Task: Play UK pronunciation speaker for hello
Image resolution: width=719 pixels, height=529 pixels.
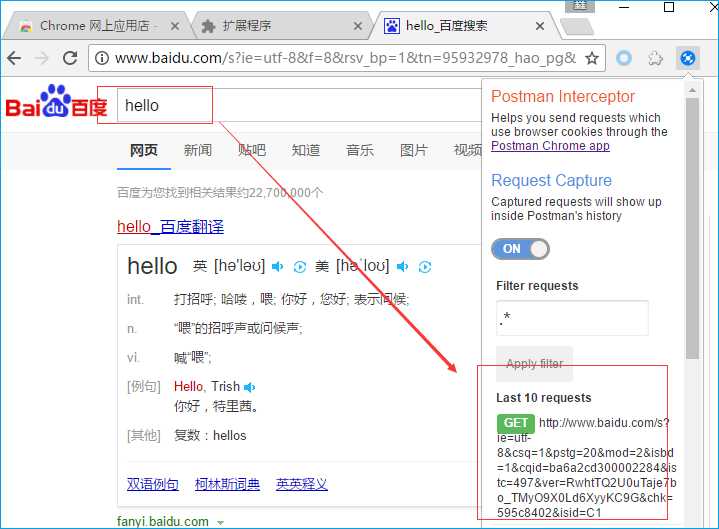Action: 277,266
